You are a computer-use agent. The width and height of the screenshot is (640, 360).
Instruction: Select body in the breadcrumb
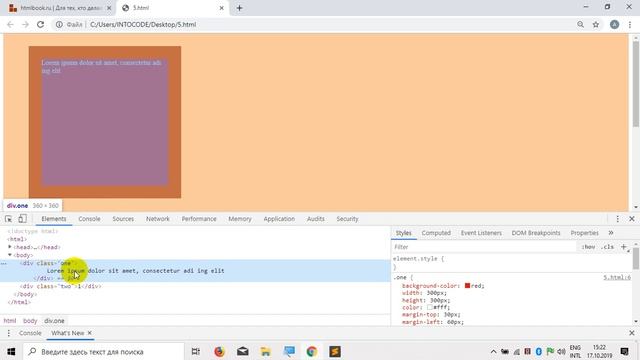(30, 321)
